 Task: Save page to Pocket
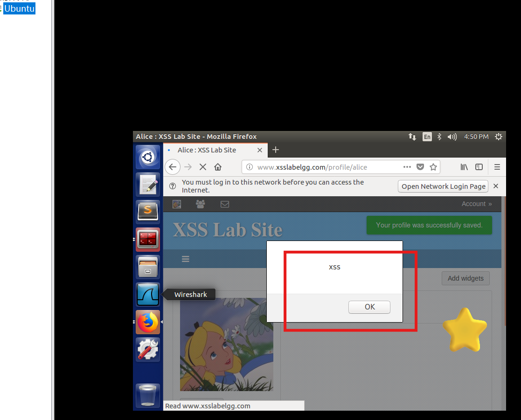coord(420,167)
